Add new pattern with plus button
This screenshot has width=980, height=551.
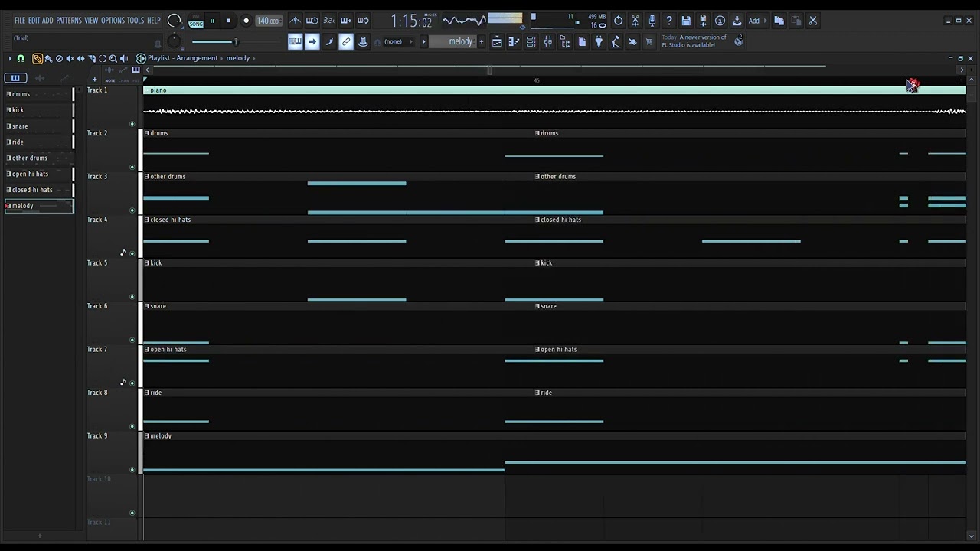pos(482,41)
